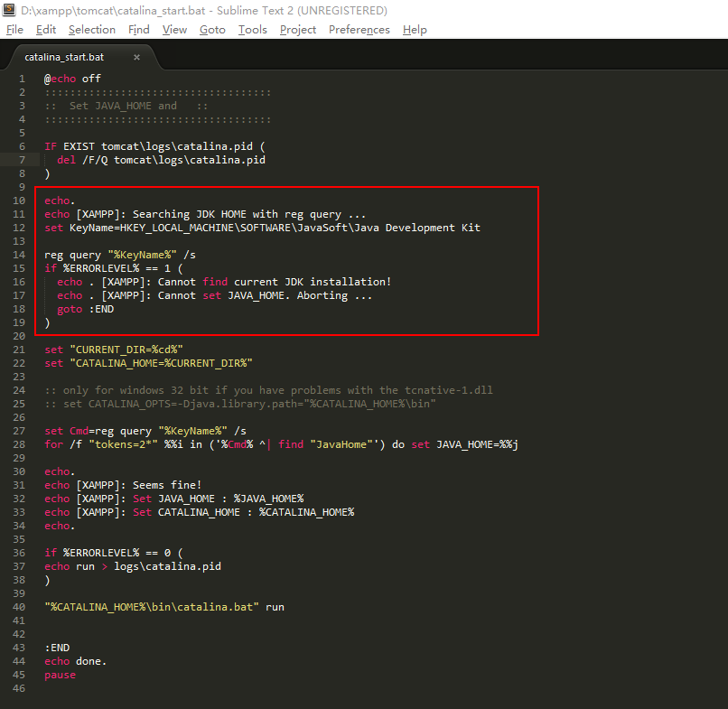
Task: Close the catalina_start.bat tab
Action: coord(136,57)
